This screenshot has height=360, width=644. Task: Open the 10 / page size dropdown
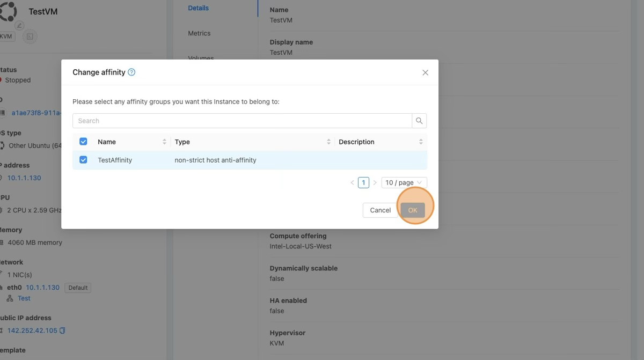click(x=404, y=182)
